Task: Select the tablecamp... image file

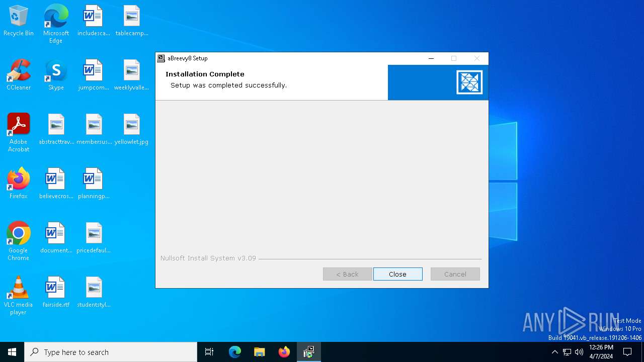Action: 132,21
